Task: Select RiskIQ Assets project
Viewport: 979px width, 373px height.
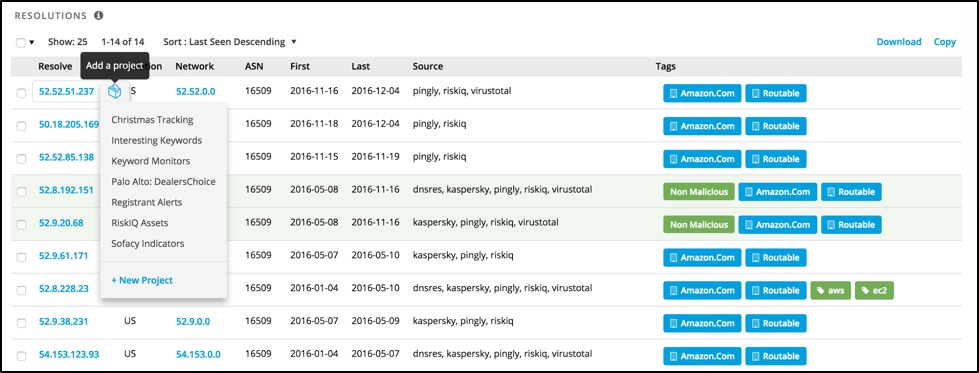Action: 139,222
